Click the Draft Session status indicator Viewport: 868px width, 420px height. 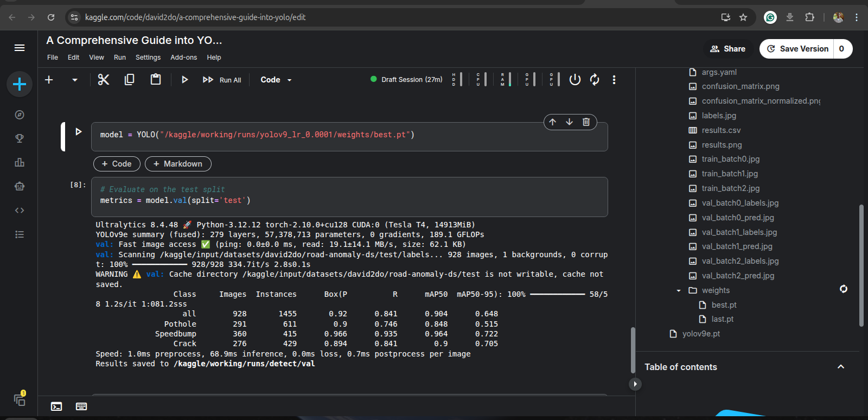[x=406, y=79]
